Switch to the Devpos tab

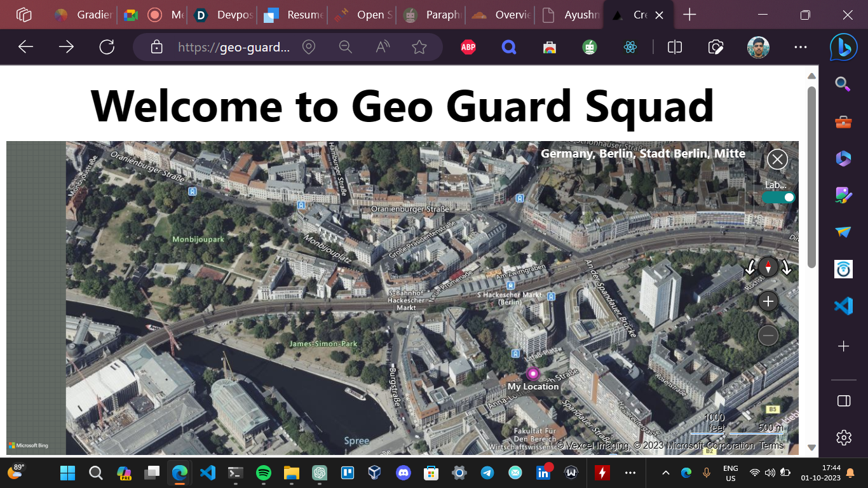point(223,15)
